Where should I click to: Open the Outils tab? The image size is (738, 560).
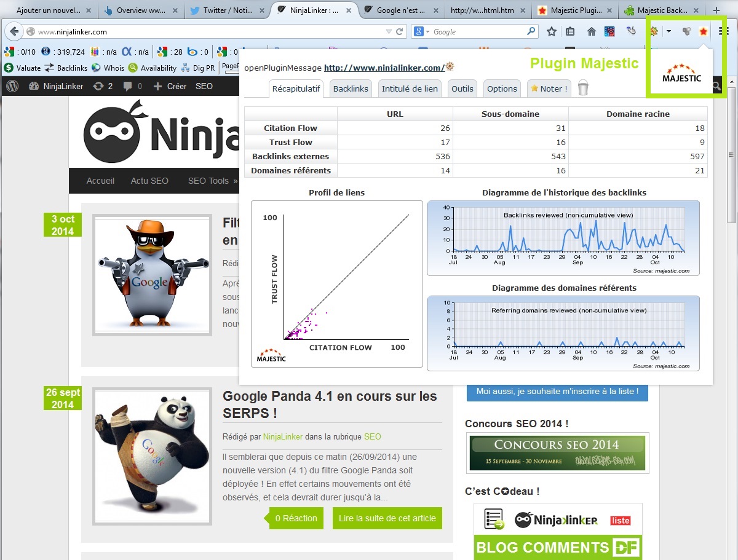point(462,89)
